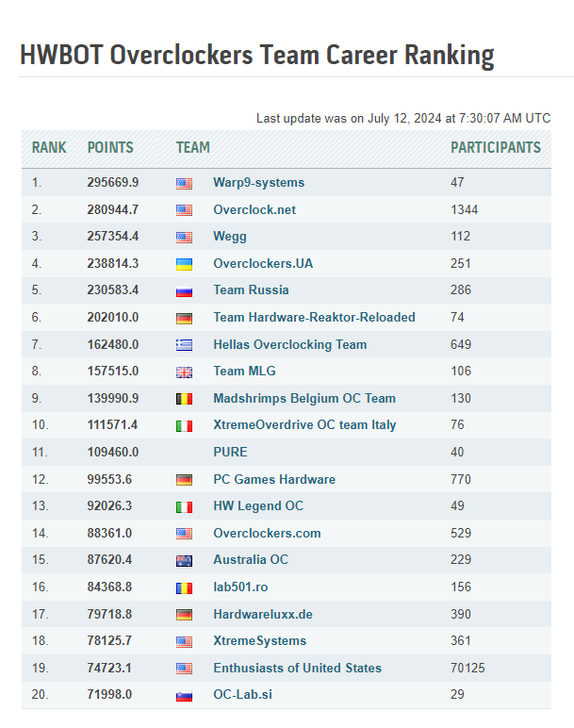Open the Team Russia link
Viewport: 574px width, 728px height.
[x=251, y=290]
